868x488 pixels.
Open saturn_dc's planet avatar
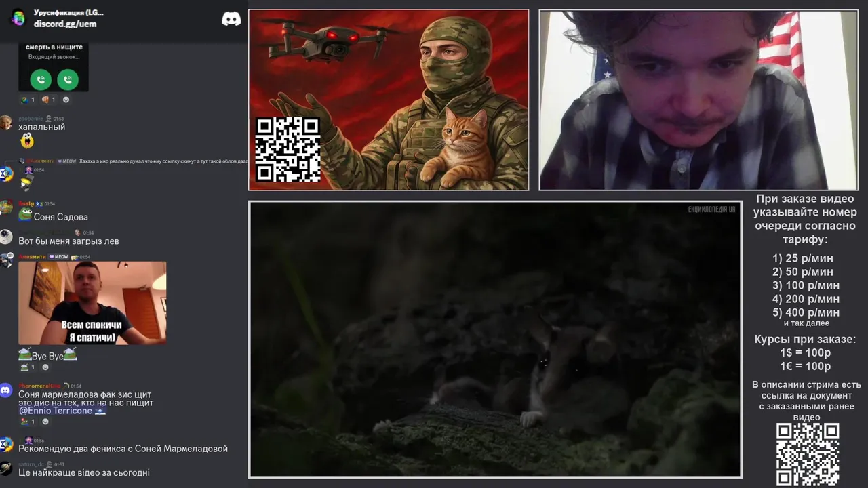click(6, 468)
